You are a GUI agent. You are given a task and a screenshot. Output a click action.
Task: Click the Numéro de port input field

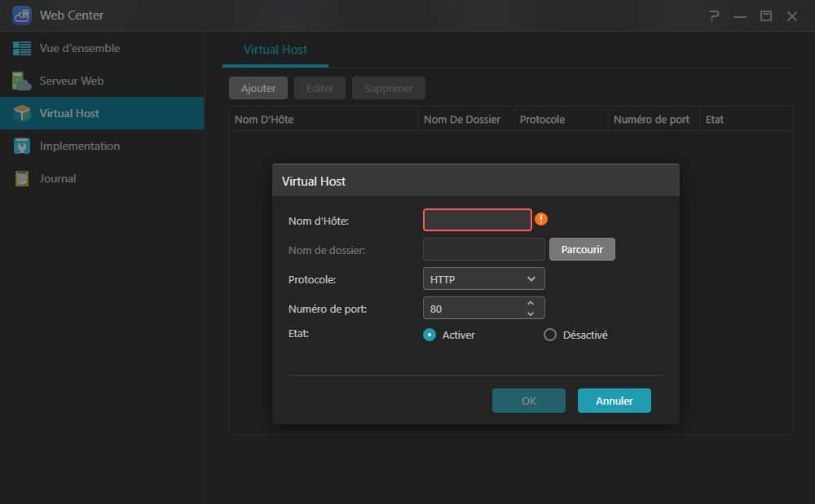click(473, 309)
